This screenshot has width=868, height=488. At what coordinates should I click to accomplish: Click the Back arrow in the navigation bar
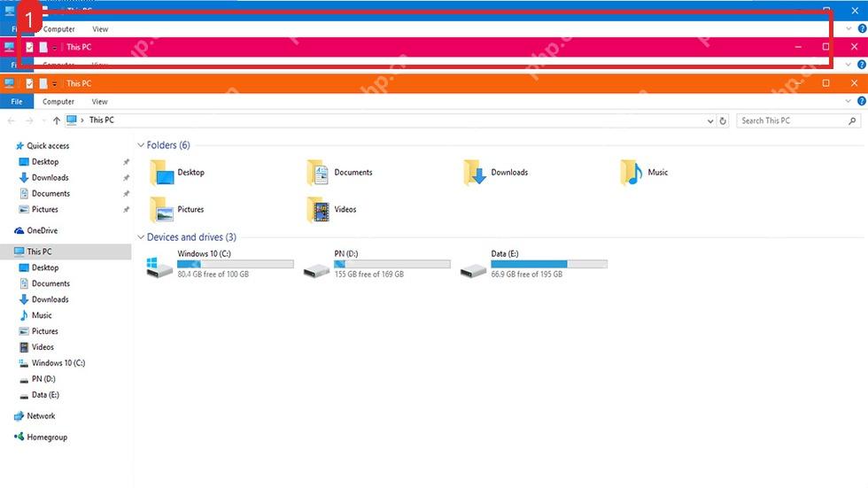pos(11,120)
